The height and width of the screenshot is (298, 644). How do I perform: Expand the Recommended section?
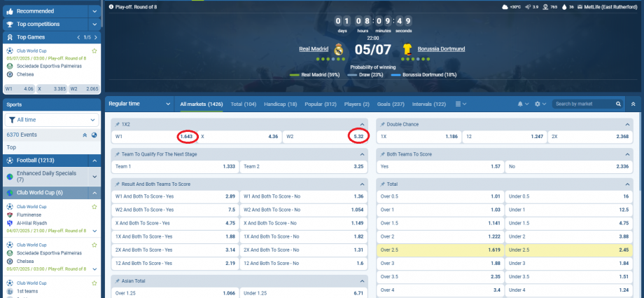[95, 11]
